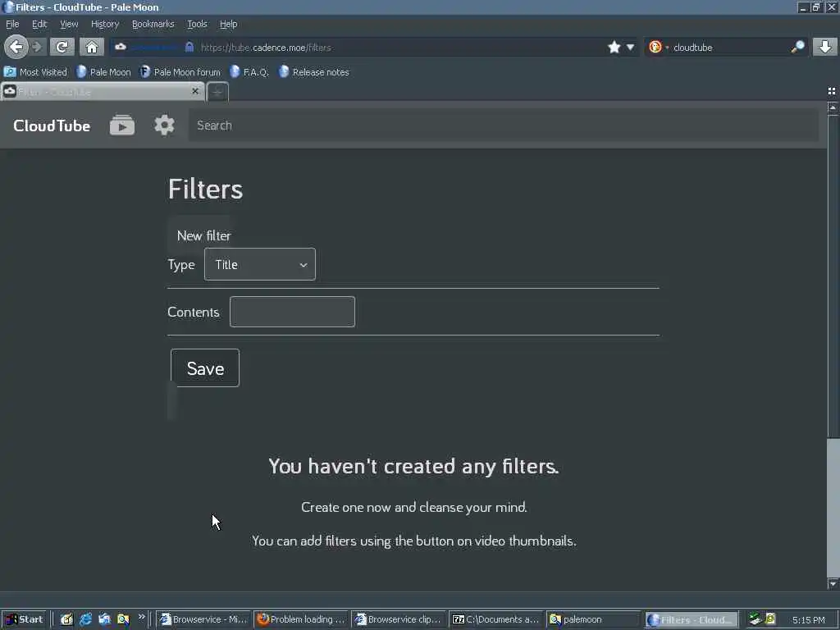
Task: Click the Filters page heading
Action: (206, 189)
